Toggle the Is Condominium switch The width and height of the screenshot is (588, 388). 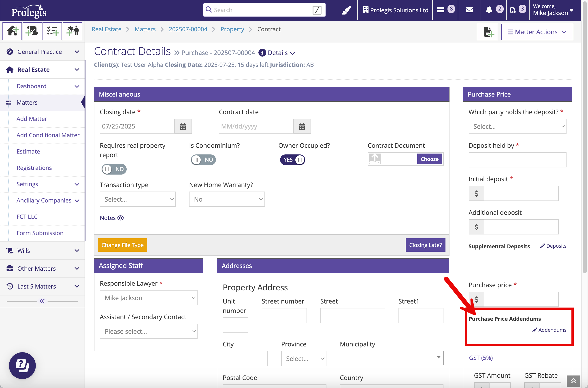203,160
